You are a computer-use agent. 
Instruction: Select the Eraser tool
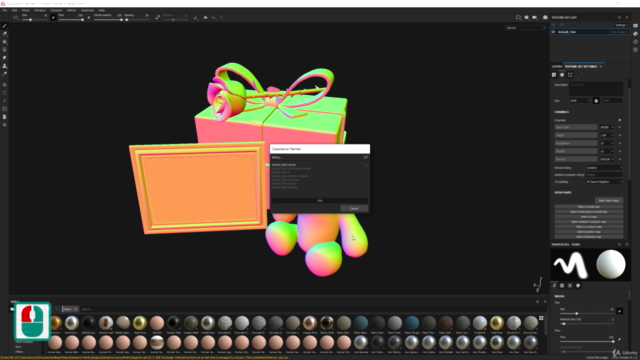(x=4, y=34)
